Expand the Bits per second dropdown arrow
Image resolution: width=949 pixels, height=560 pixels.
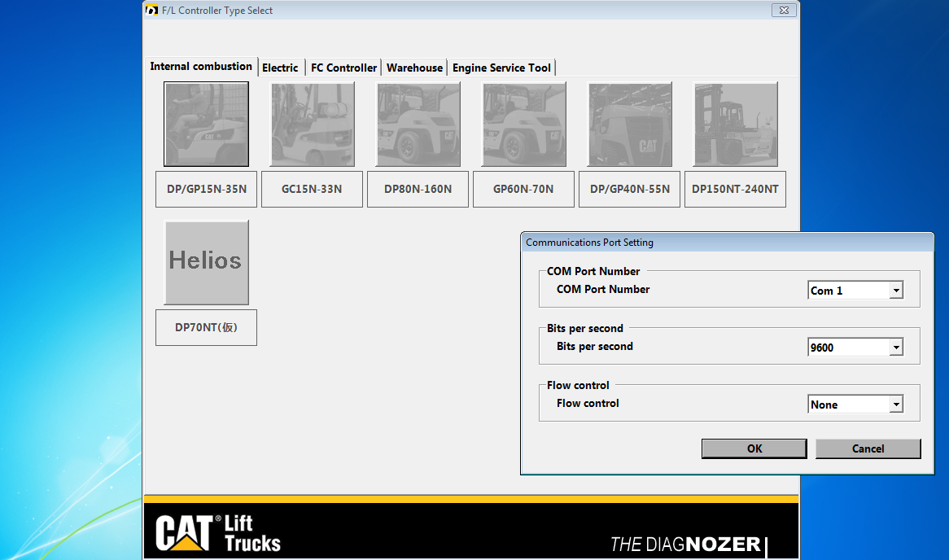click(x=896, y=348)
